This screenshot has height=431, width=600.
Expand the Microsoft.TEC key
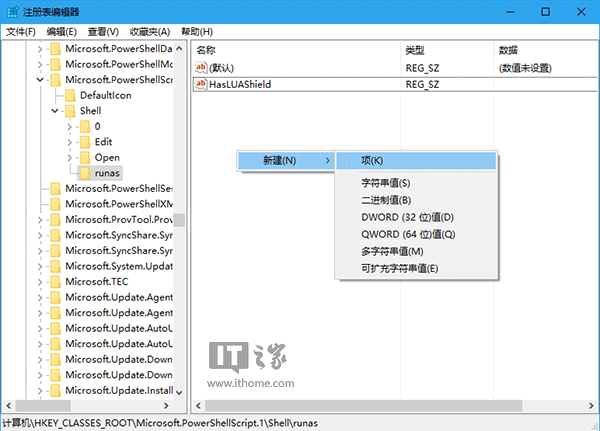point(40,282)
